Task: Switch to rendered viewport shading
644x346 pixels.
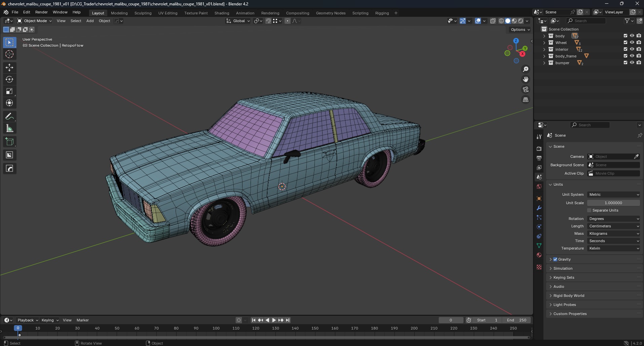Action: point(521,21)
